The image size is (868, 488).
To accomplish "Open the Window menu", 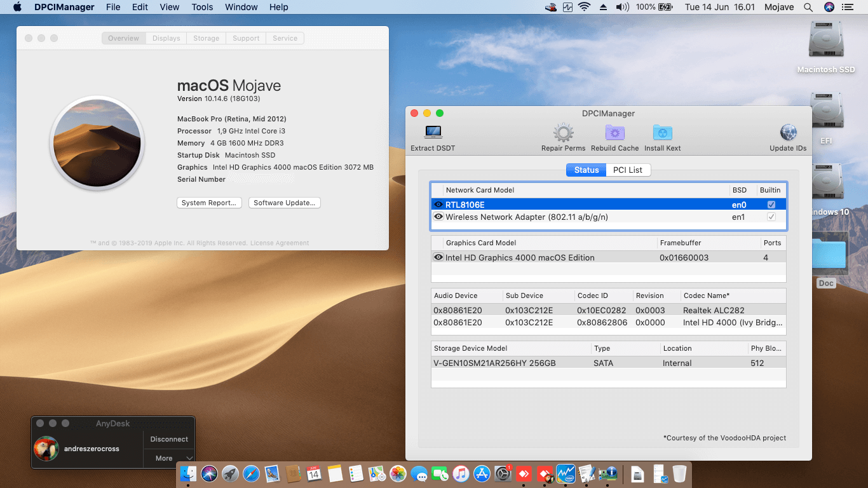I will tap(241, 7).
